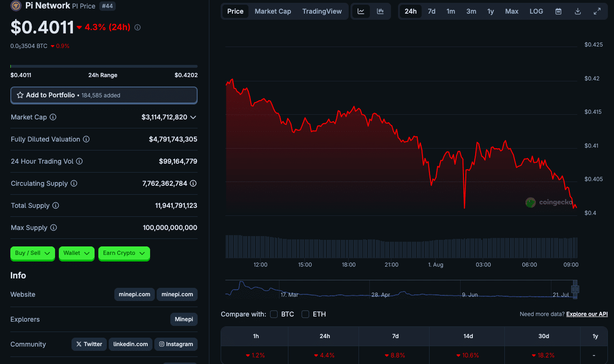Click the 18.2% 30d change cell
614x364 pixels.
click(543, 355)
